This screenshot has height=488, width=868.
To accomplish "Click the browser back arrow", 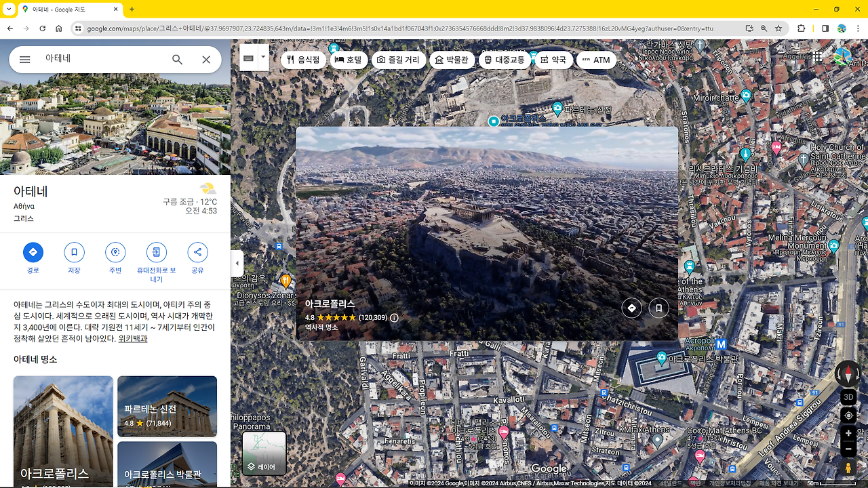I will (10, 28).
